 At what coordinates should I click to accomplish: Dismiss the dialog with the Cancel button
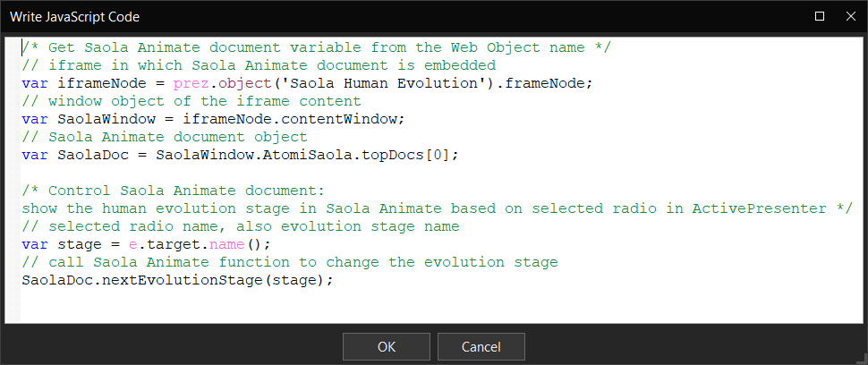(x=481, y=347)
